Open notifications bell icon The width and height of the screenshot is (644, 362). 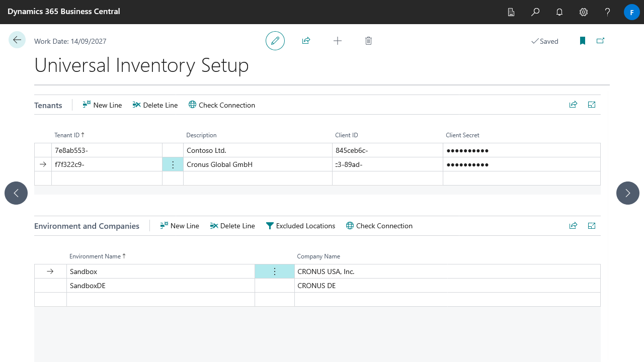pyautogui.click(x=559, y=12)
